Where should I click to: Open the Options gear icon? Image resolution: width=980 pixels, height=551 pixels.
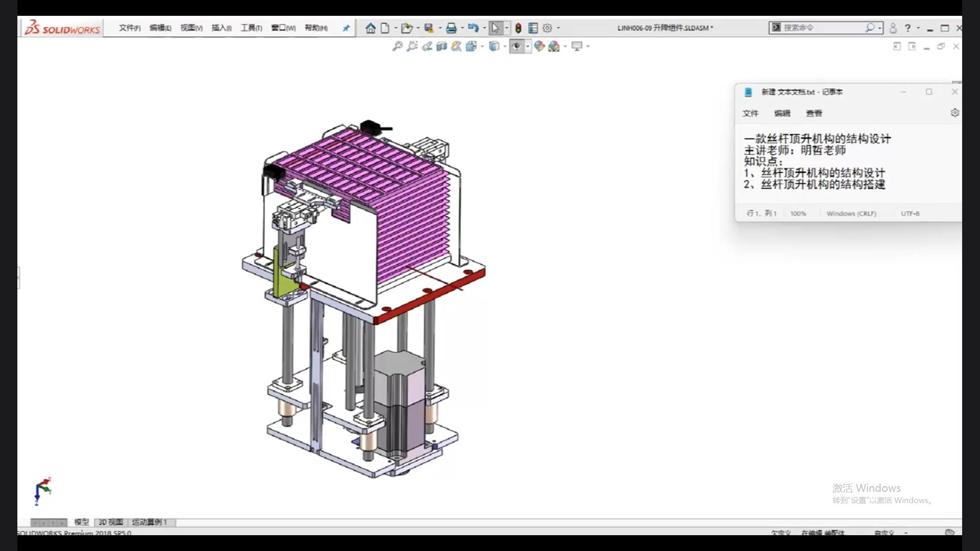[547, 28]
